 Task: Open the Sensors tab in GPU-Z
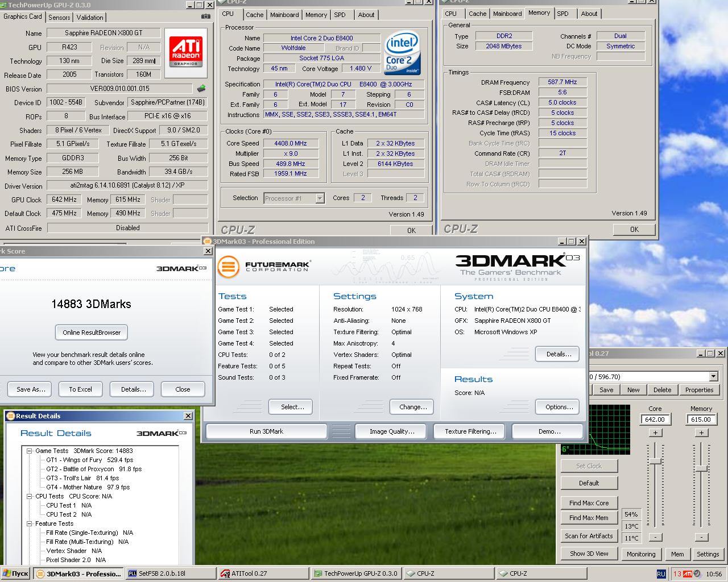pos(59,17)
